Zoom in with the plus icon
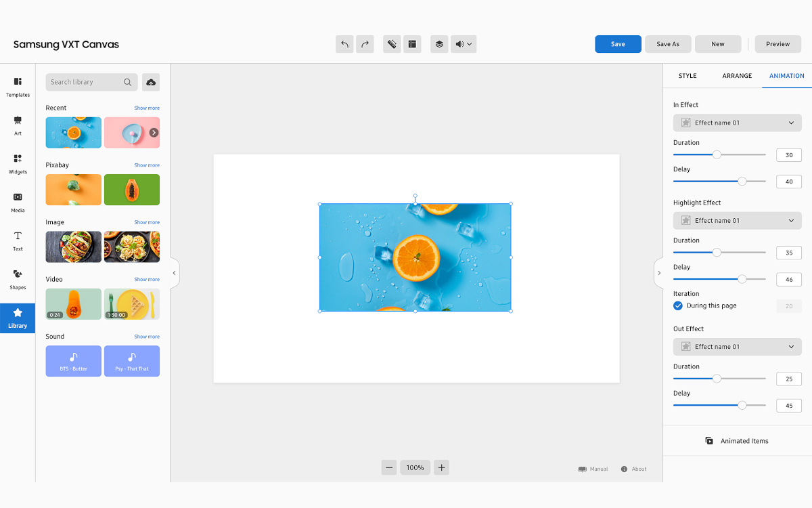 coord(441,467)
